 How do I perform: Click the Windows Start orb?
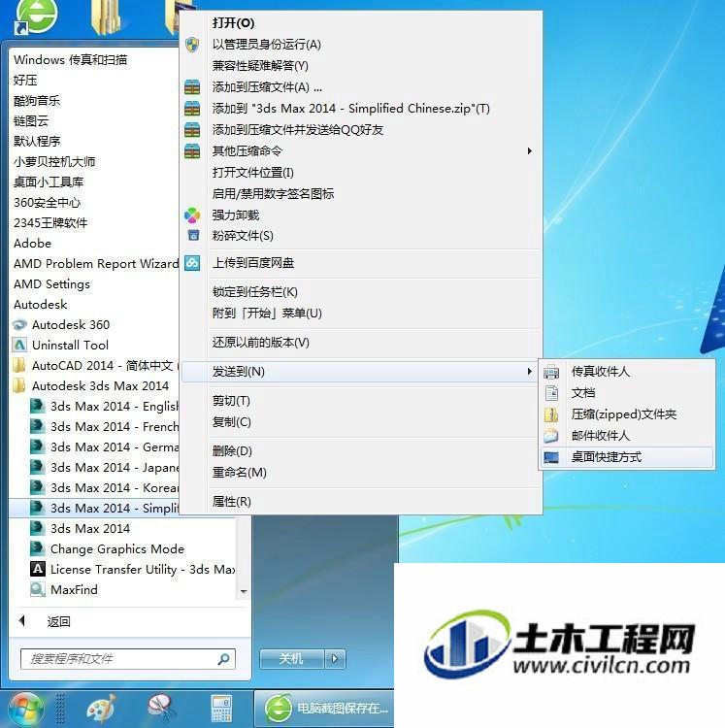(x=26, y=709)
